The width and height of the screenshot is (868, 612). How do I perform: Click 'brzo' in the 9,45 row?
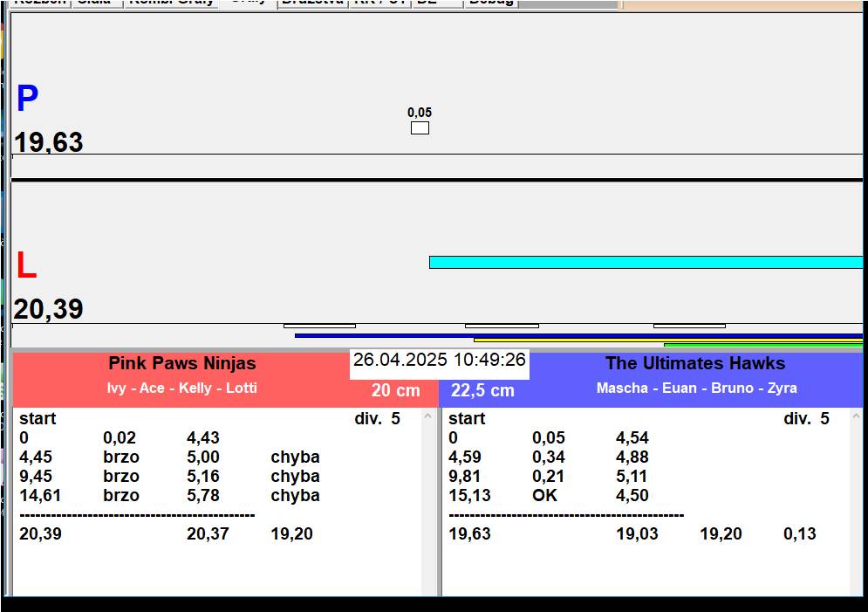121,477
